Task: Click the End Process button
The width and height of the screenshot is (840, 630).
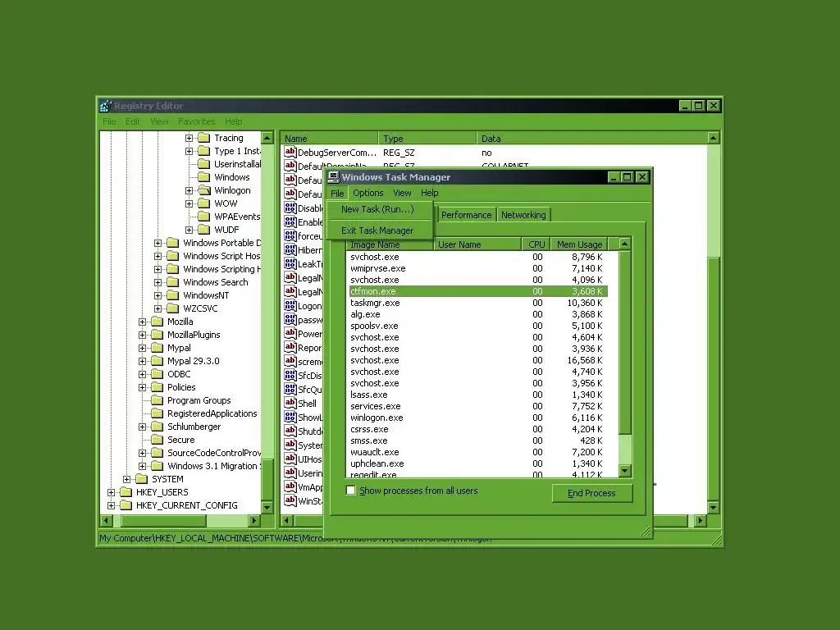Action: [592, 493]
